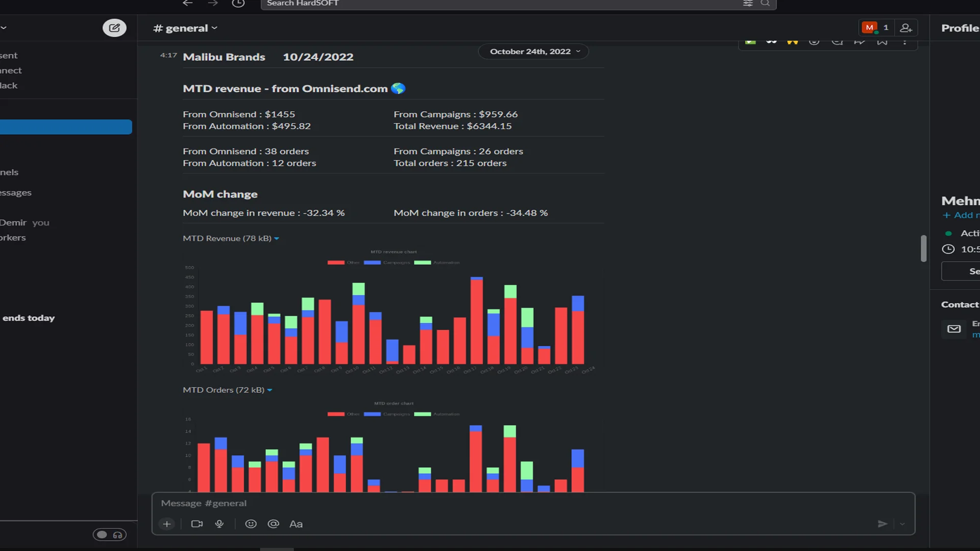
Task: Open the #general channel details dropdown
Action: point(185,28)
